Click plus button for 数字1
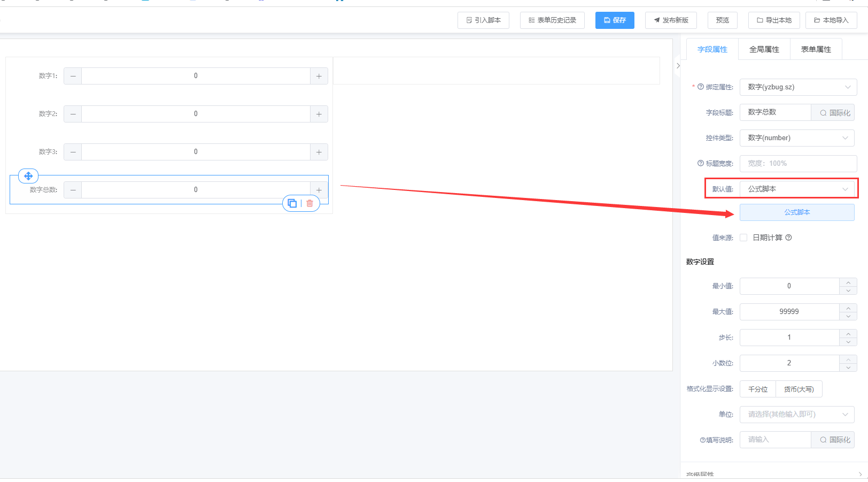868x482 pixels. (x=319, y=76)
